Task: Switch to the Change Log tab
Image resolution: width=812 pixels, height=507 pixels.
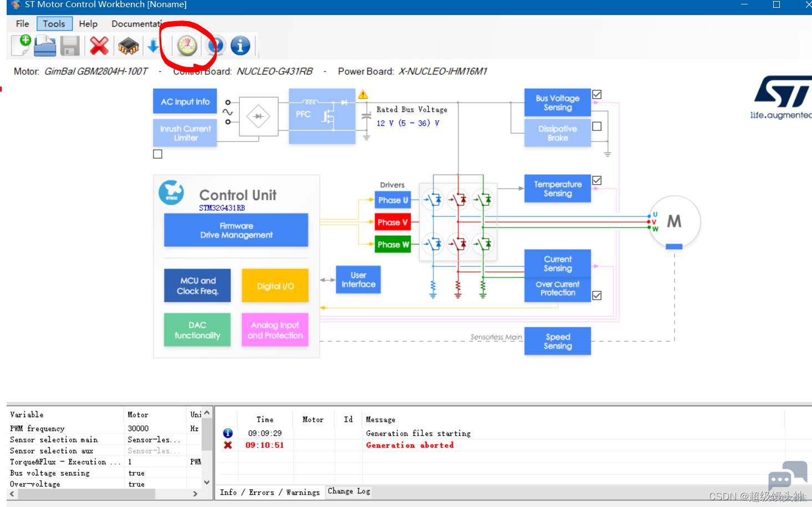Action: click(349, 491)
